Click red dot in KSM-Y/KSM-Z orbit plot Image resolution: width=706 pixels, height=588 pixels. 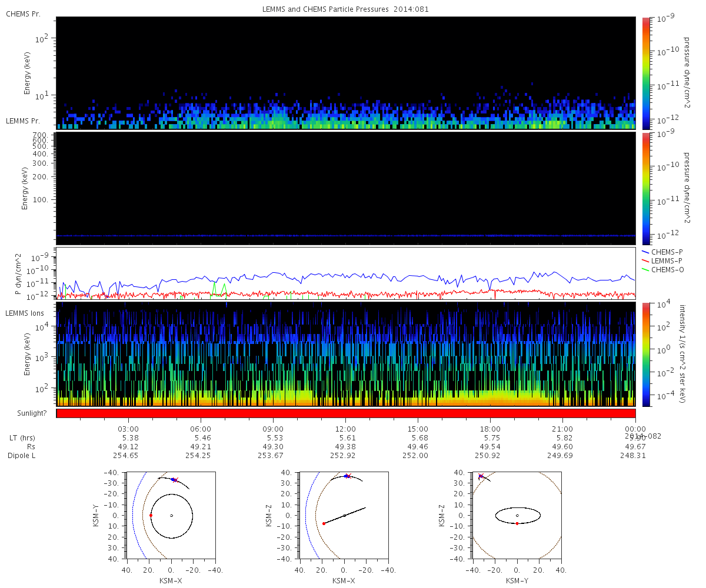517,523
